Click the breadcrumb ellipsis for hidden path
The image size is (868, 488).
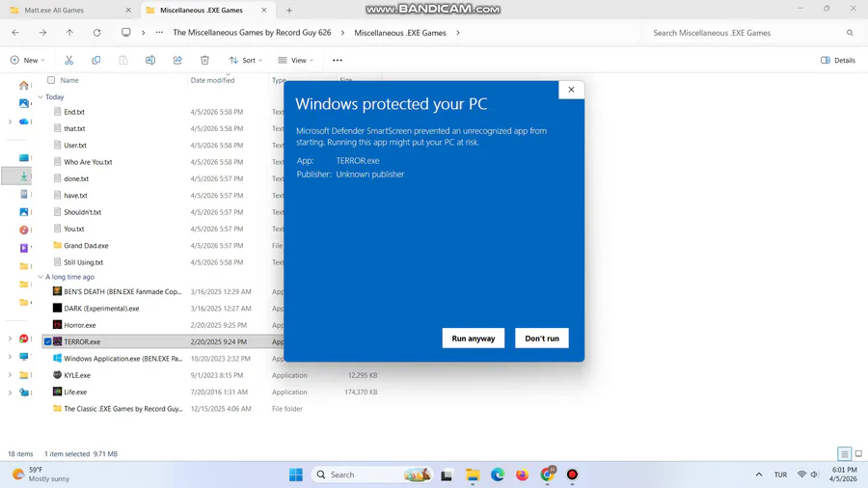click(159, 33)
